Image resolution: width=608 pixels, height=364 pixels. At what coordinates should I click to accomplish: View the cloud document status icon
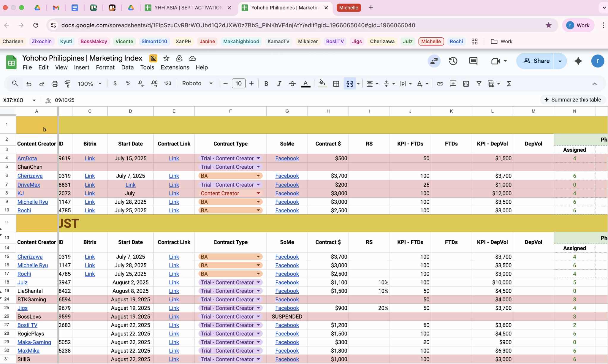coord(192,58)
